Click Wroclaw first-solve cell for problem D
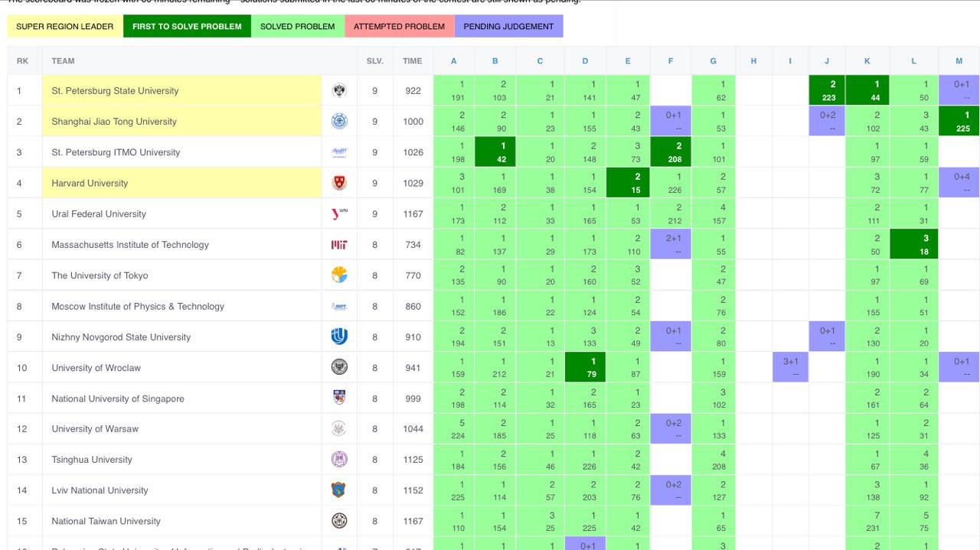The height and width of the screenshot is (550, 980). [585, 367]
